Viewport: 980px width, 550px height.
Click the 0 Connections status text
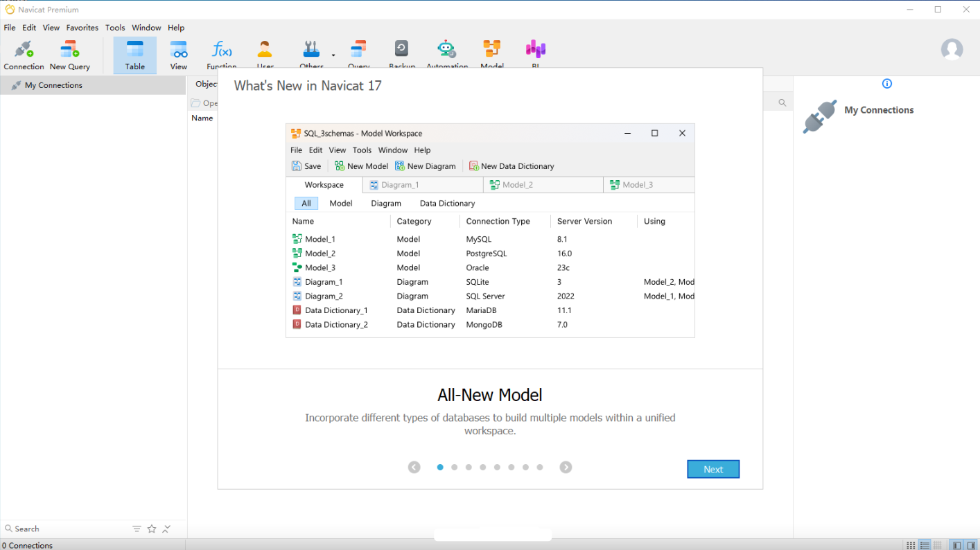pos(28,545)
